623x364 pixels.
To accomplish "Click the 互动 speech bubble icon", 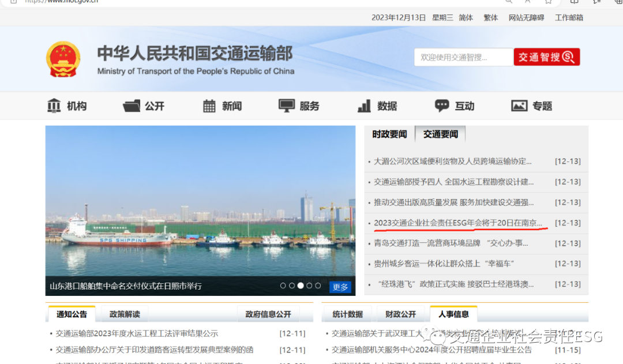I will tap(442, 106).
